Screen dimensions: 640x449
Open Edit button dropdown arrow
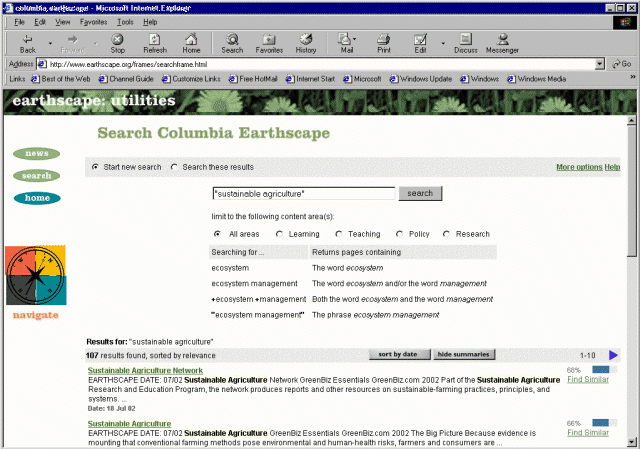443,43
